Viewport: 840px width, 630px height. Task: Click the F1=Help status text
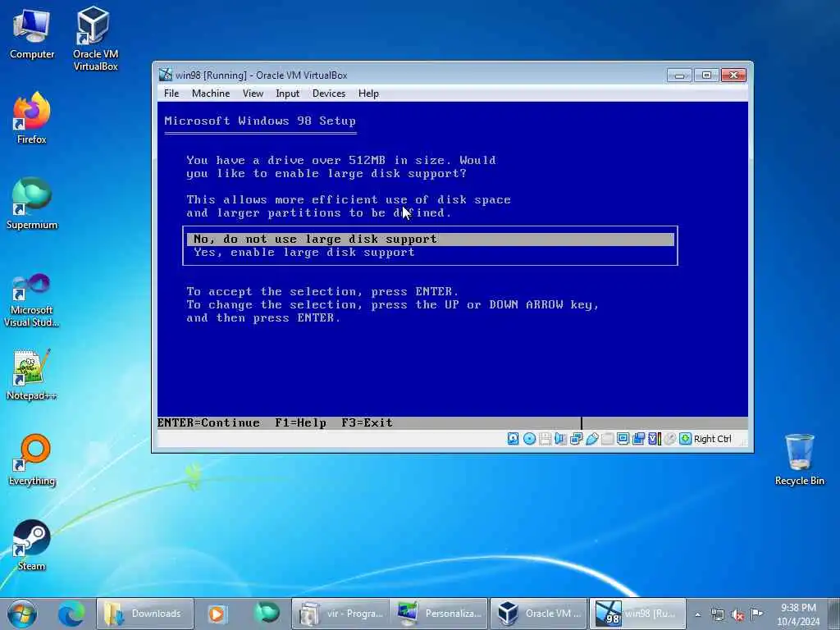(300, 422)
